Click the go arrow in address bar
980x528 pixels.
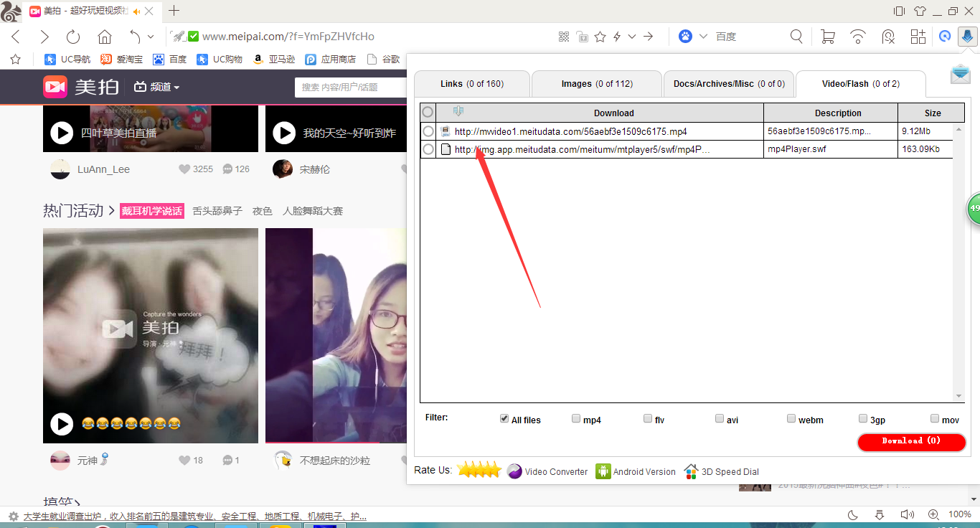tap(649, 37)
